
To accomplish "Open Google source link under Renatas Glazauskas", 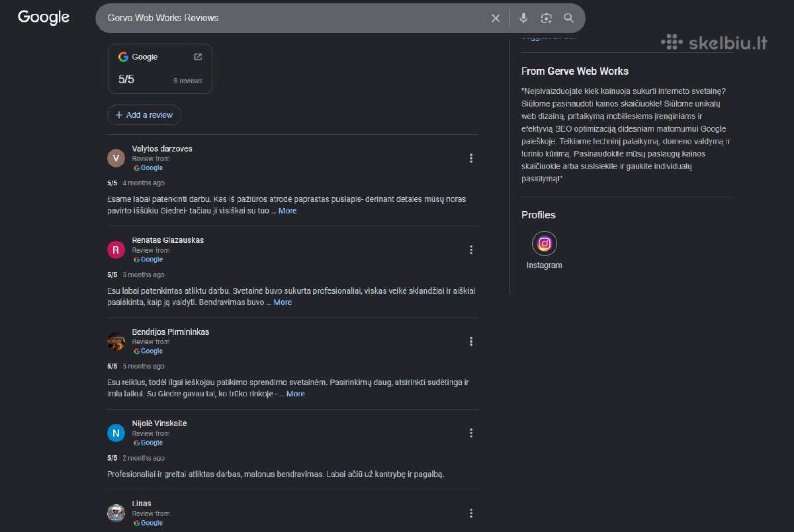I will [x=148, y=260].
